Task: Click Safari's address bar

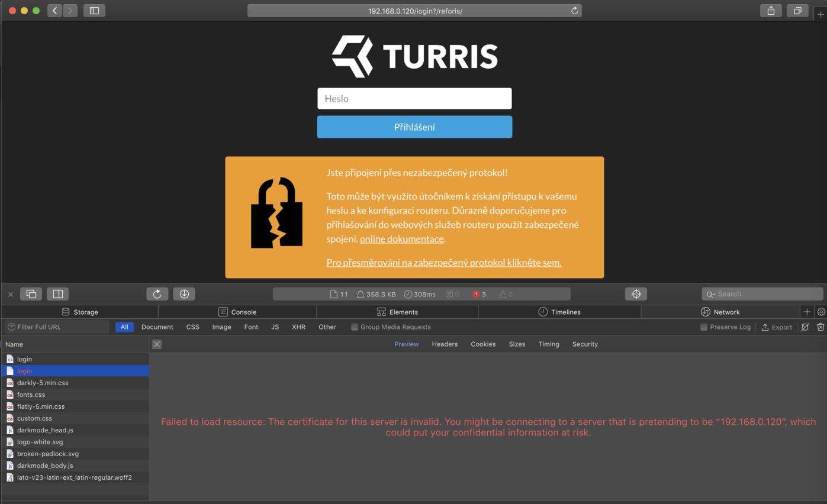Action: click(414, 11)
